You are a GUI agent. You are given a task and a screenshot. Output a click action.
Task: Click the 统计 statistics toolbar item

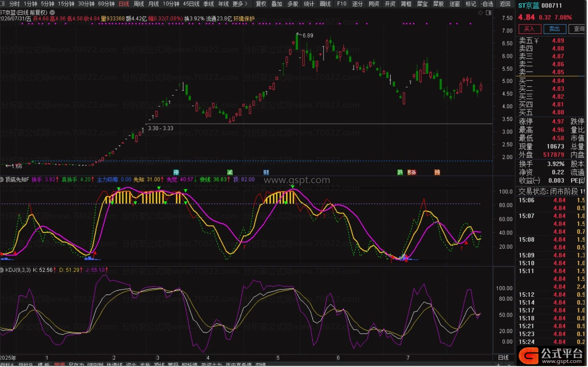309,4
